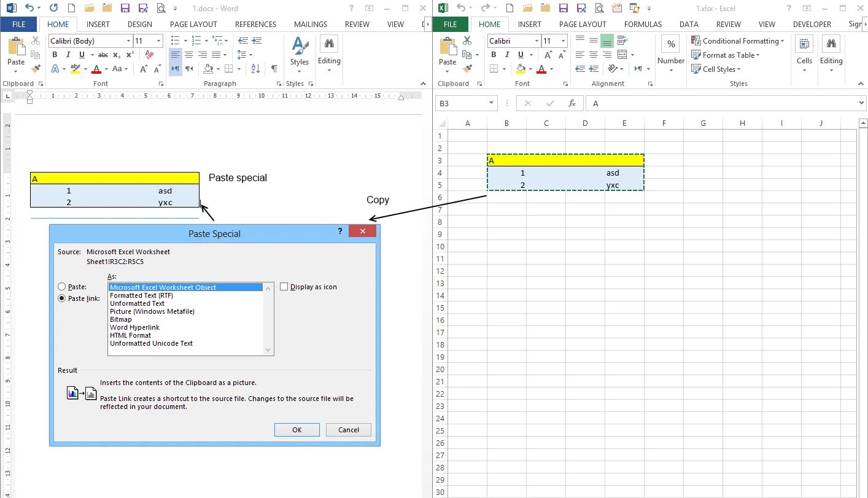
Task: Click OK in Paste Special dialog
Action: tap(297, 430)
